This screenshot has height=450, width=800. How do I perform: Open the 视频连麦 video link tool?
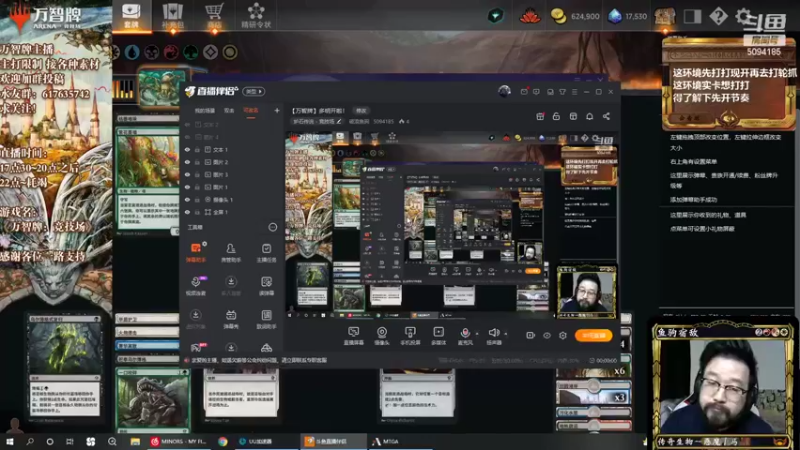tap(196, 286)
